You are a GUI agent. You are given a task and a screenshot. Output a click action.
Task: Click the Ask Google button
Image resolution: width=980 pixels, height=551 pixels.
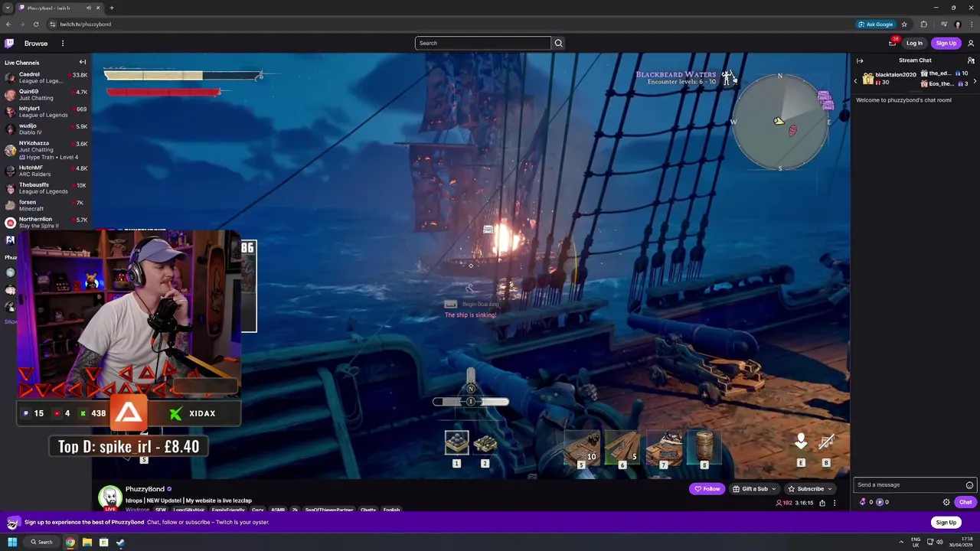(x=875, y=24)
